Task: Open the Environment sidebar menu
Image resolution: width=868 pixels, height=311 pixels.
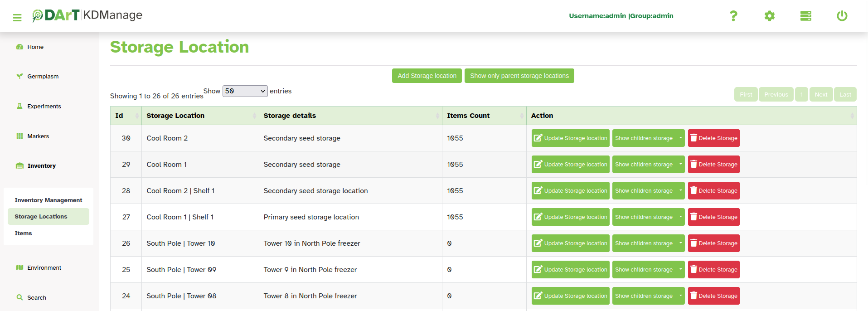Action: (x=44, y=267)
